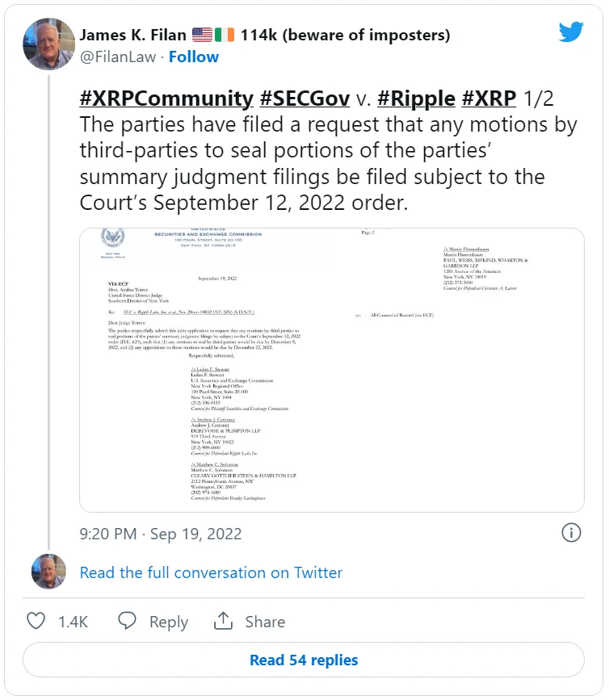Viewport: 609px width, 700px height.
Task: Open the tweet info circle icon
Action: tap(571, 533)
